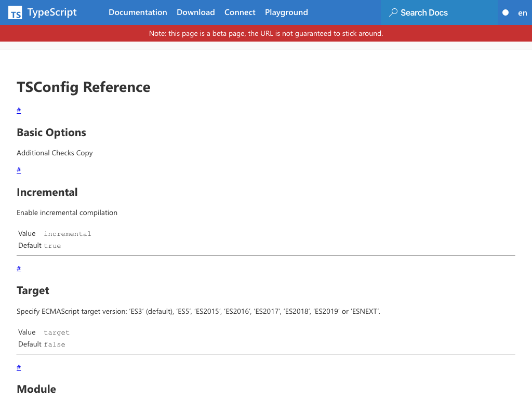Image resolution: width=532 pixels, height=399 pixels.
Task: Click the 'true' default value
Action: [x=52, y=246]
